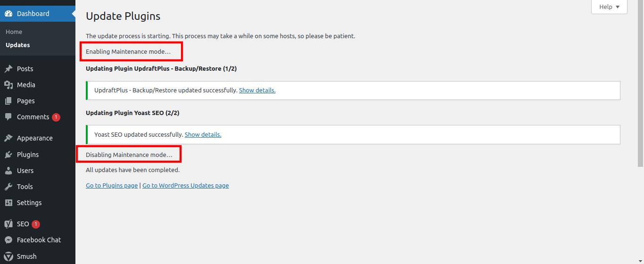This screenshot has width=644, height=264.
Task: Follow the Go to Plugins page link
Action: click(112, 186)
